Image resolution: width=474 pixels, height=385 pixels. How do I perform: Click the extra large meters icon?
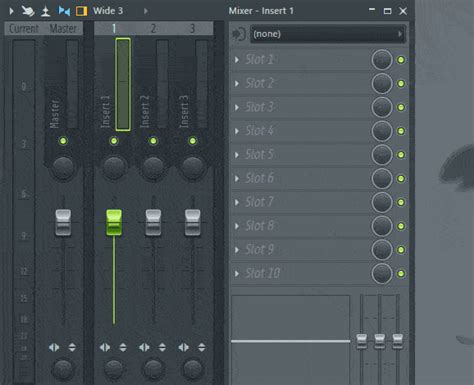pos(45,11)
